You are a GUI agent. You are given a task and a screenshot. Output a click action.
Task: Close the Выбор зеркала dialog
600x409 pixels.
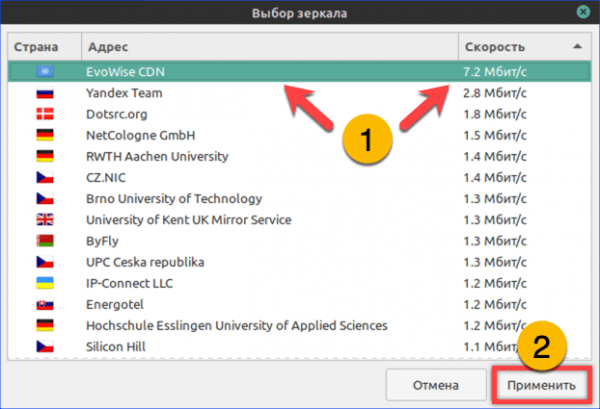(x=583, y=12)
